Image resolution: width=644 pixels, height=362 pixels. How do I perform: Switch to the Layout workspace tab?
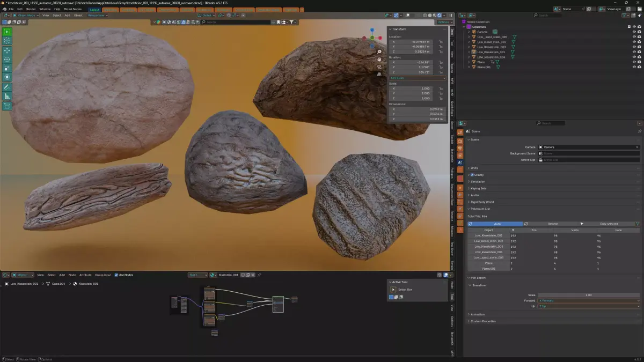click(94, 9)
